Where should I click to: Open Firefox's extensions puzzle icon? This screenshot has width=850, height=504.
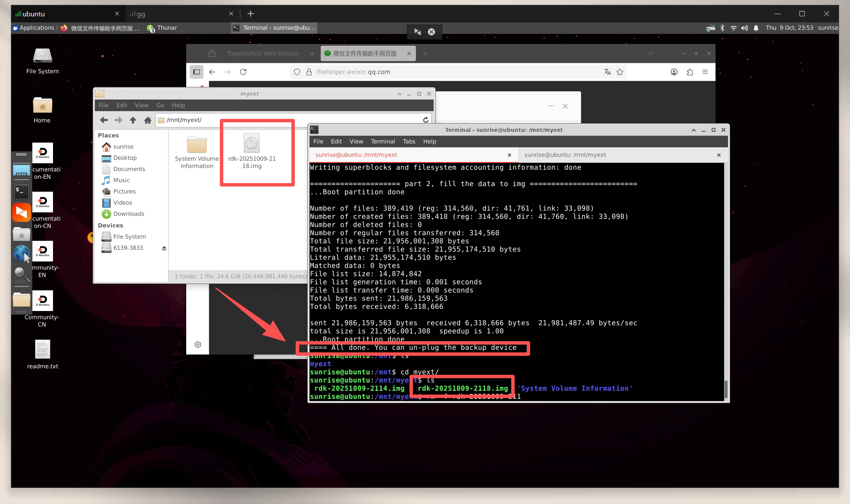[x=690, y=72]
